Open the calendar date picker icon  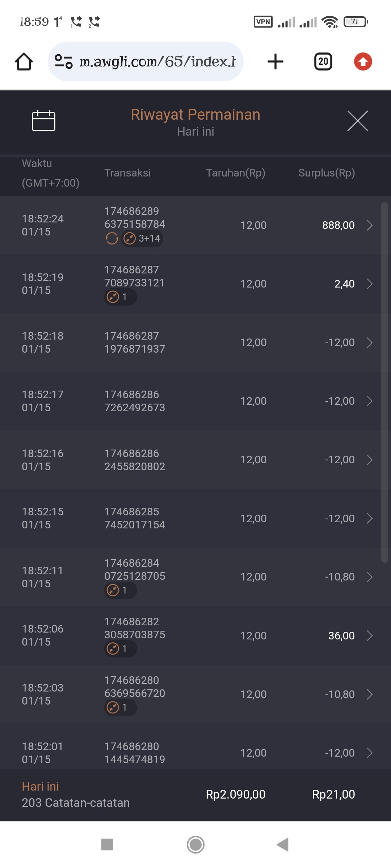(43, 120)
